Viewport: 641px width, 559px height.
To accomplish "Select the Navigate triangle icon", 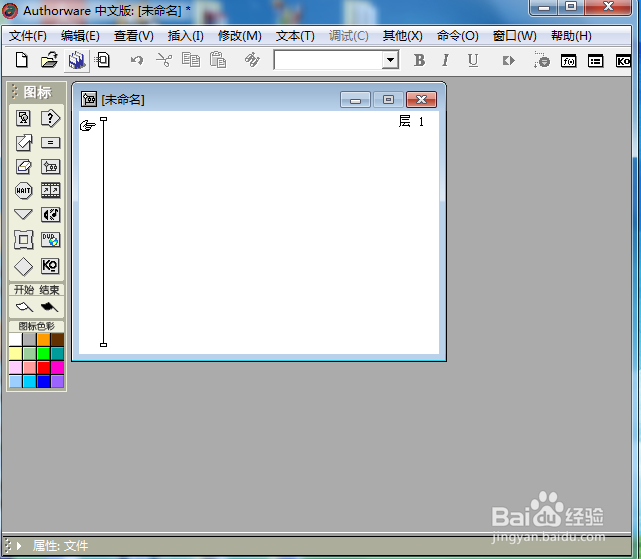I will pos(23,215).
